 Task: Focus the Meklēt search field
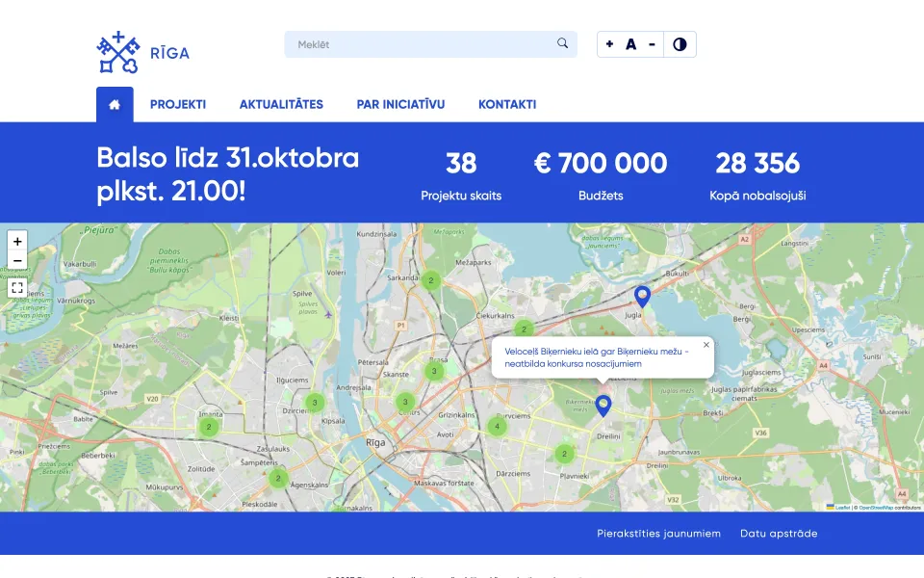(431, 44)
